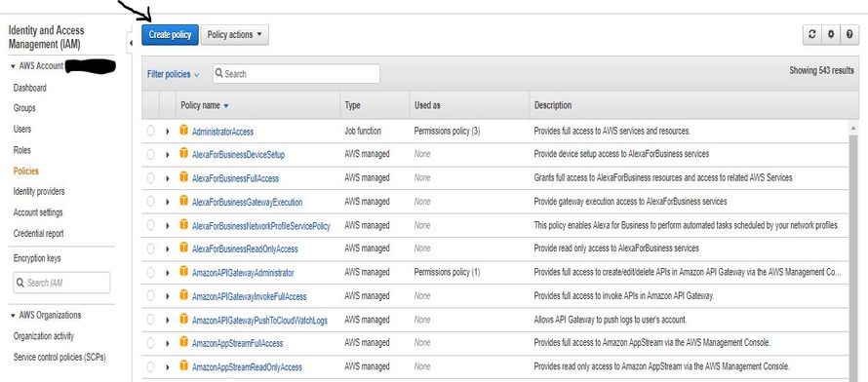868x382 pixels.
Task: Open Roles in the IAM sidebar
Action: [22, 150]
